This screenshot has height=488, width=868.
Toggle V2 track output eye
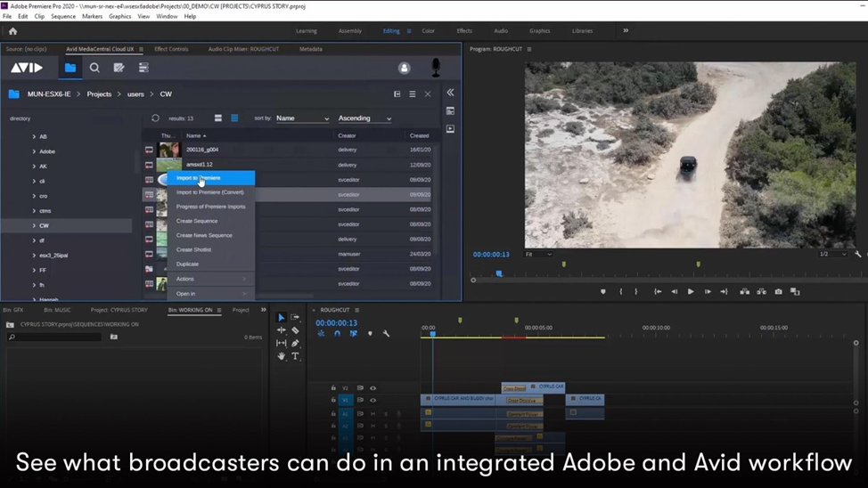[x=373, y=388]
